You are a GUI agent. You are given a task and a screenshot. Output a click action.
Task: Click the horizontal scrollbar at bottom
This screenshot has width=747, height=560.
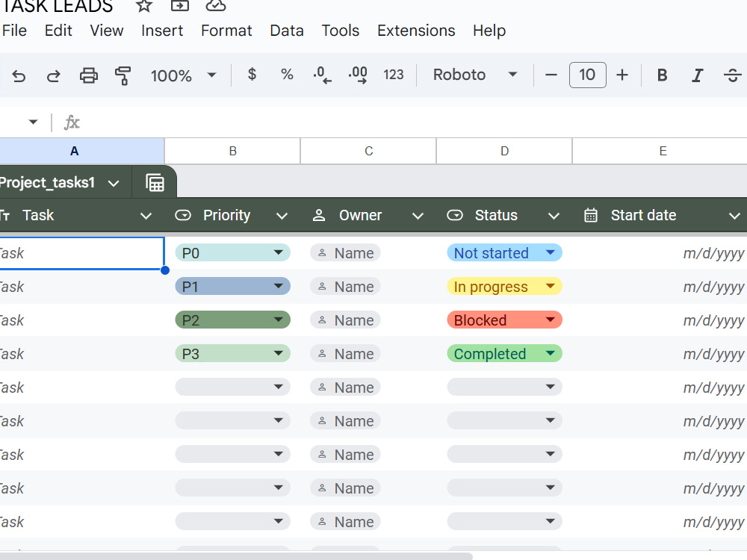tap(236, 556)
